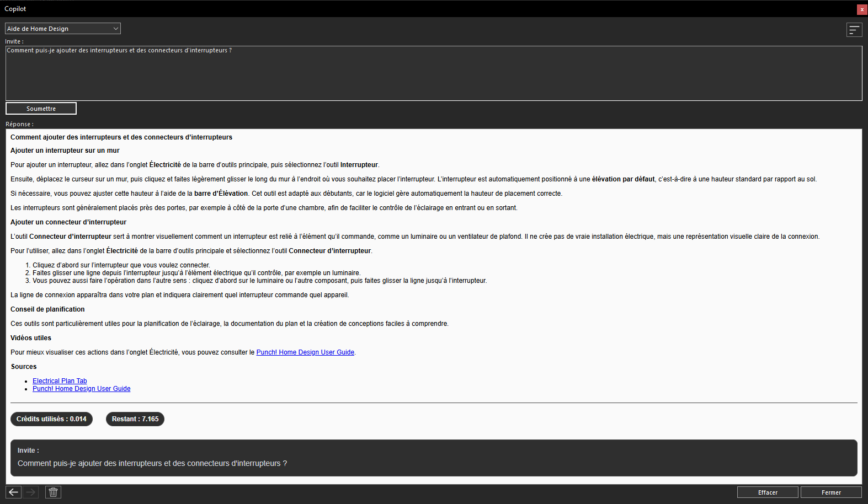Click list step 'Faites glisser une ligne depuis l'interrupteur'
The height and width of the screenshot is (504, 868).
196,273
